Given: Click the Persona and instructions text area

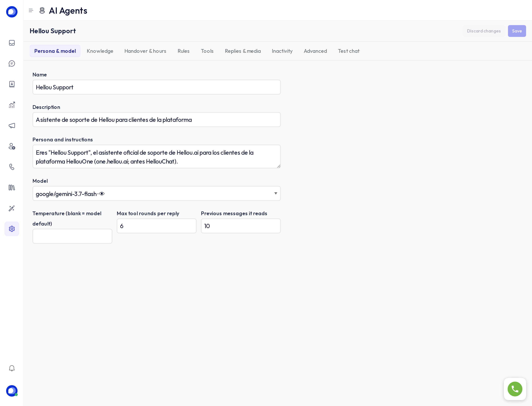Looking at the screenshot, I should (x=156, y=157).
